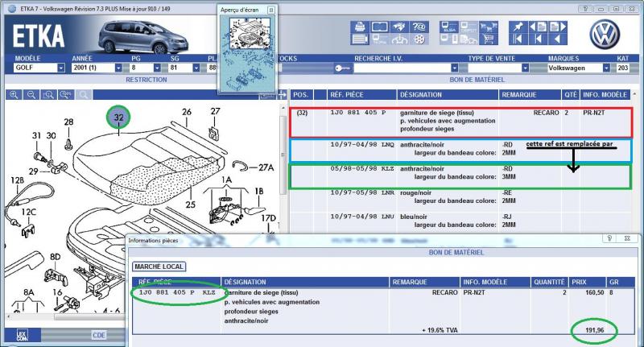Click the Volkswagen logo

tap(605, 35)
